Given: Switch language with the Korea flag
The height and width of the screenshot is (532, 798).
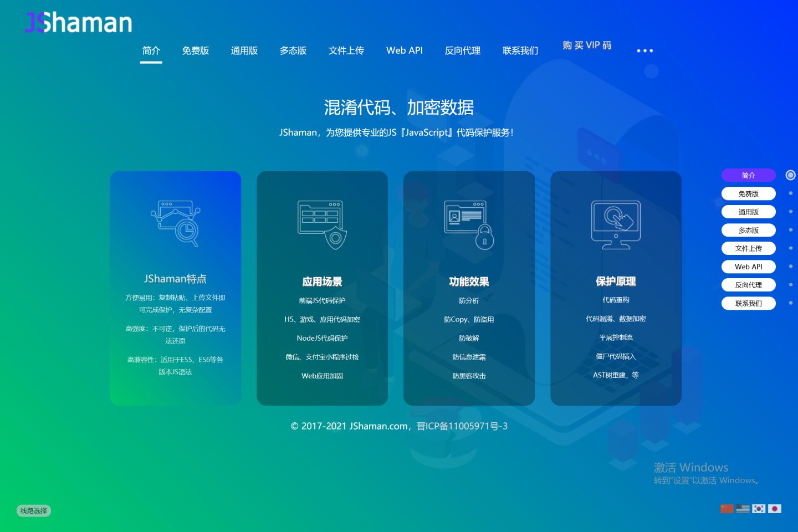Looking at the screenshot, I should point(759,509).
